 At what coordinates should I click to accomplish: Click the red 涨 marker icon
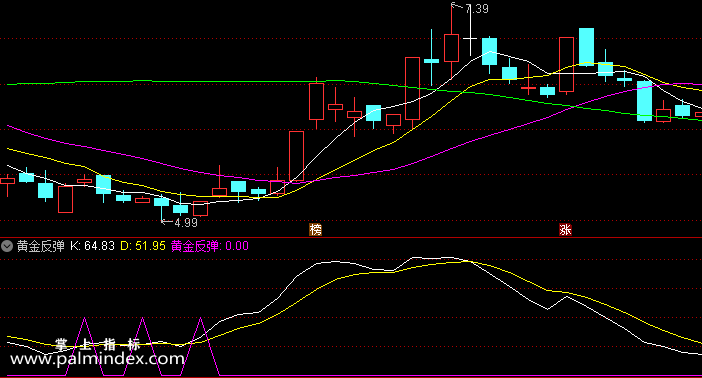(565, 230)
